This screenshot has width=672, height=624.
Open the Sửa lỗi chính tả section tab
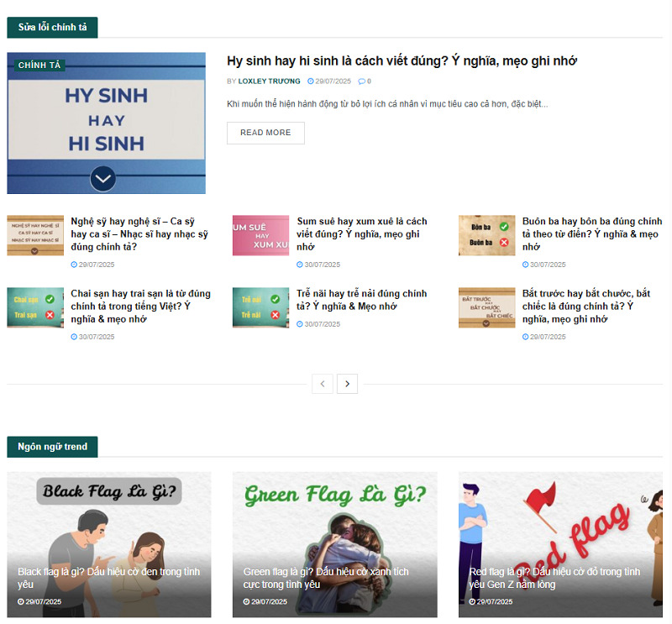52,28
